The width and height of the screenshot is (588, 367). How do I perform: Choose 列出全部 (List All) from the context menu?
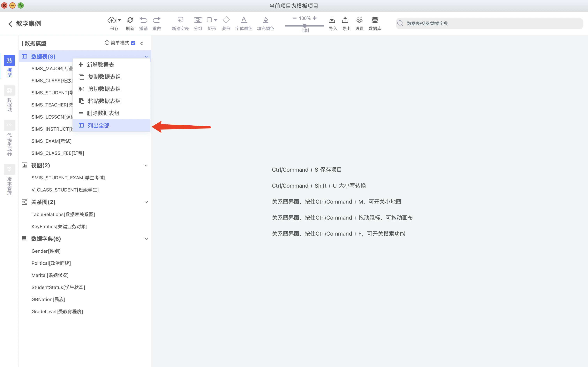99,126
